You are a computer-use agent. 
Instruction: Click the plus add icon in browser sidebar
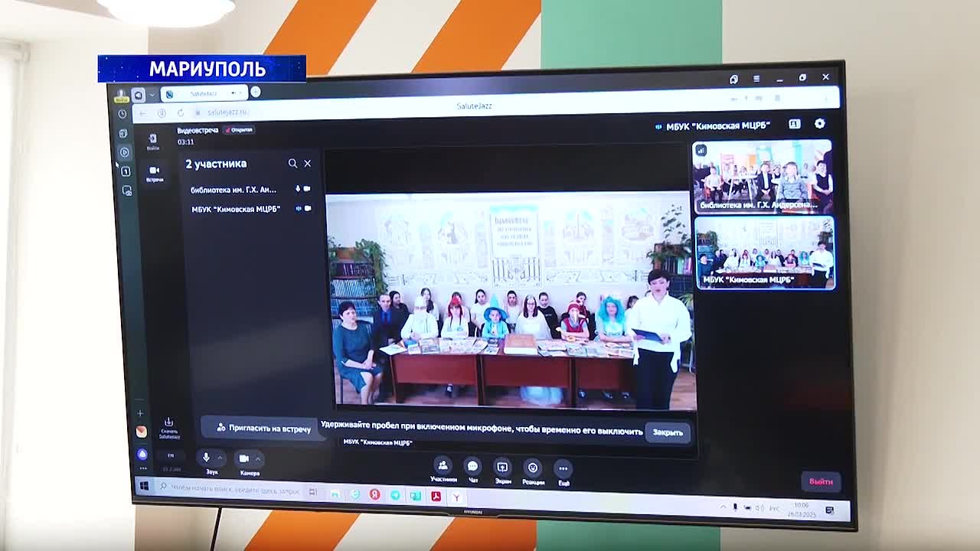point(140,414)
